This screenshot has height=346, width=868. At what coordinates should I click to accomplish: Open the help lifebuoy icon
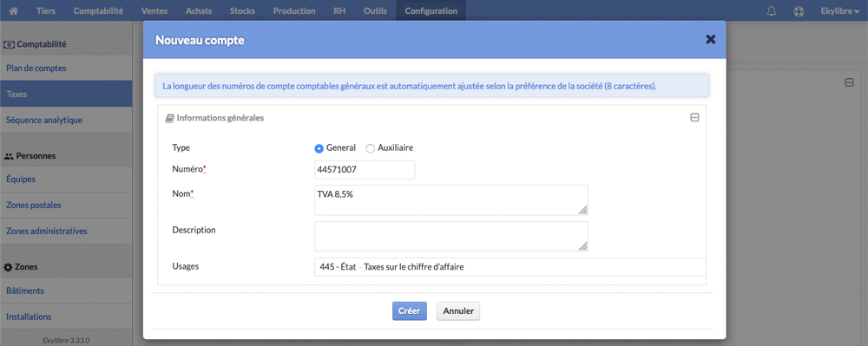click(x=799, y=10)
